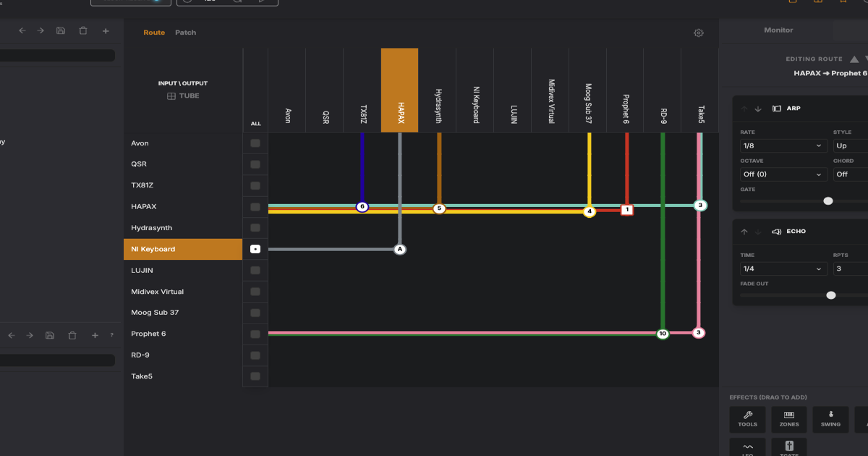The height and width of the screenshot is (456, 868).
Task: Add the Tools effect
Action: click(748, 419)
